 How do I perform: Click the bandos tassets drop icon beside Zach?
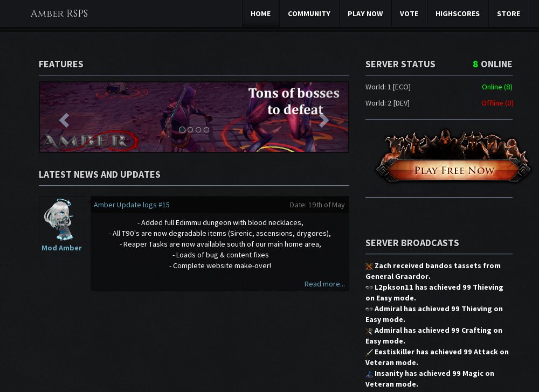point(369,266)
